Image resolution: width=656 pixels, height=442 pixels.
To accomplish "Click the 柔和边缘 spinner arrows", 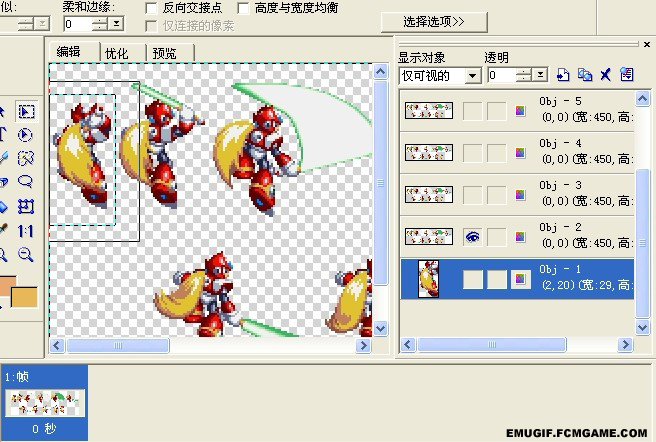I will pos(100,24).
